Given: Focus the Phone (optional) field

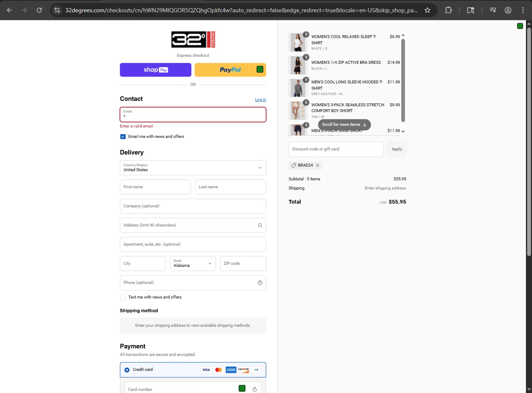Looking at the screenshot, I should [x=193, y=283].
